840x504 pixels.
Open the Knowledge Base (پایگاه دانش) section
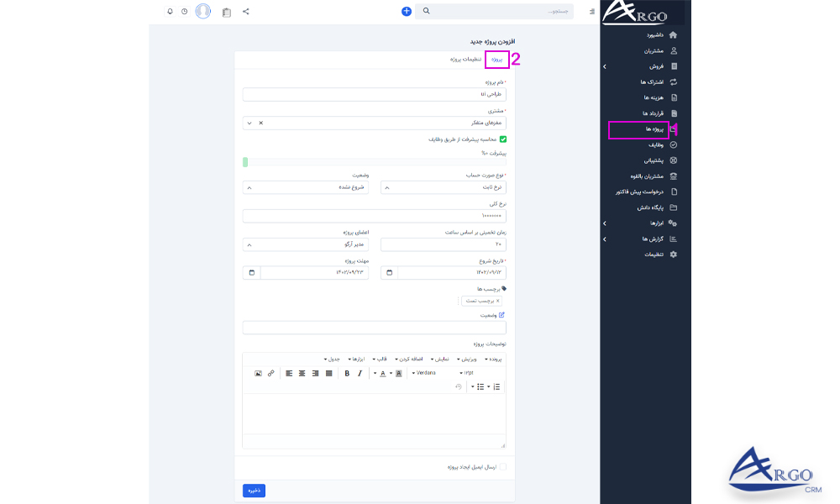[651, 207]
